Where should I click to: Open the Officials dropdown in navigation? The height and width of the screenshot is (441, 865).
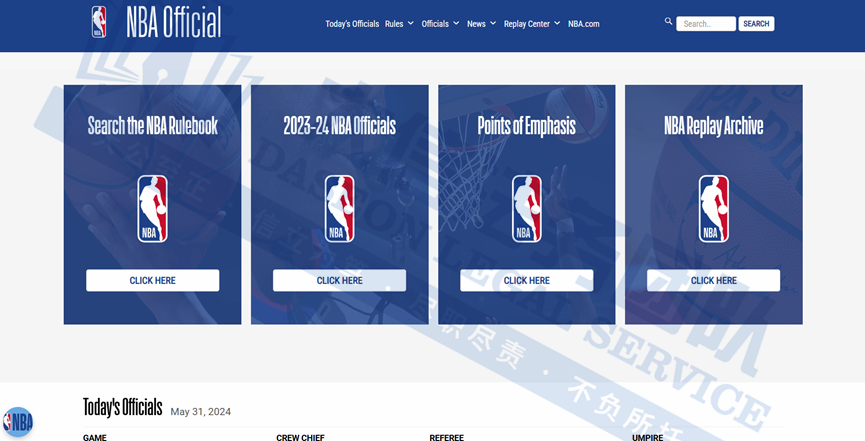(440, 24)
